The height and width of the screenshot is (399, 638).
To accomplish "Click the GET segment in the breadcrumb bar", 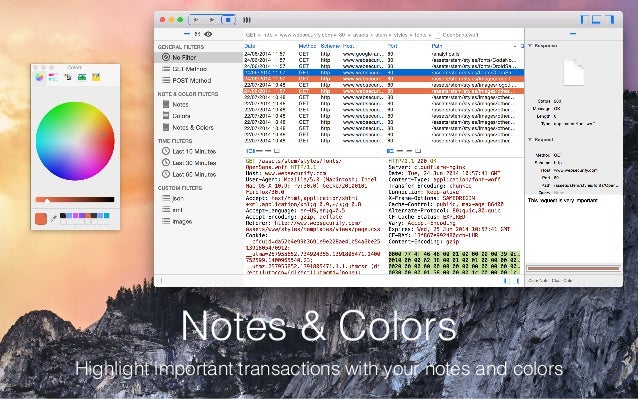I will point(251,35).
